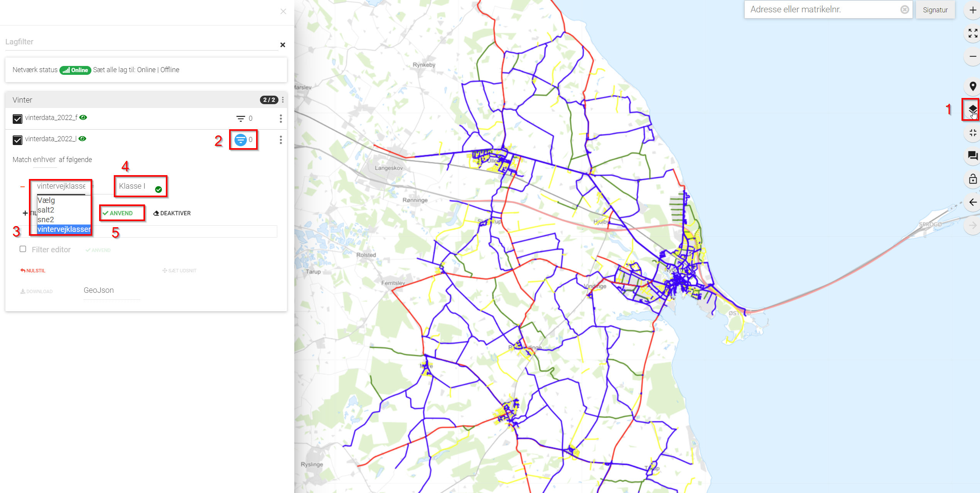
Task: Toggle fullscreen map view
Action: pos(972,33)
